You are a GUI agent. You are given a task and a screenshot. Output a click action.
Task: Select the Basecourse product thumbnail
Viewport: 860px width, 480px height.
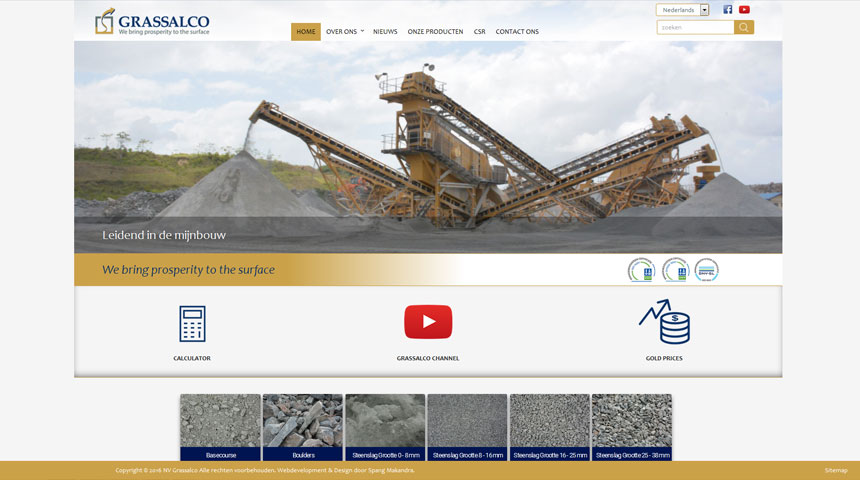click(221, 426)
